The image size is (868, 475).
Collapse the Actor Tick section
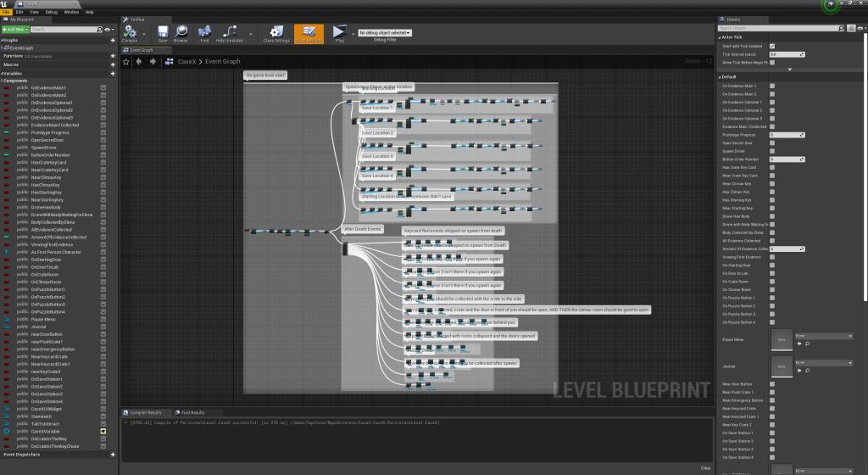coord(720,37)
